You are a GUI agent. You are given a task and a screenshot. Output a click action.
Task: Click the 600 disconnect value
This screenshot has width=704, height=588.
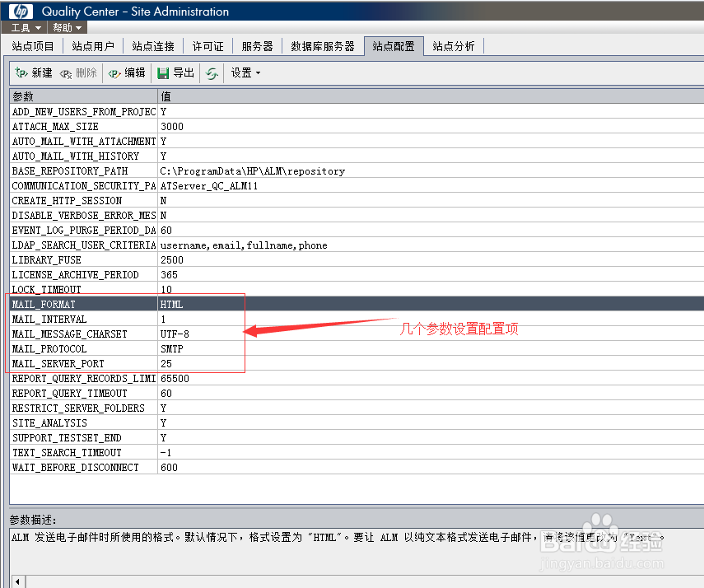click(170, 468)
